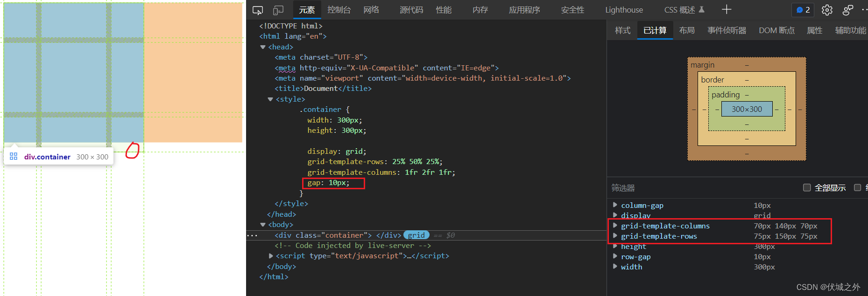Add a new DevTools tab with plus icon
The height and width of the screenshot is (296, 868).
click(x=727, y=10)
